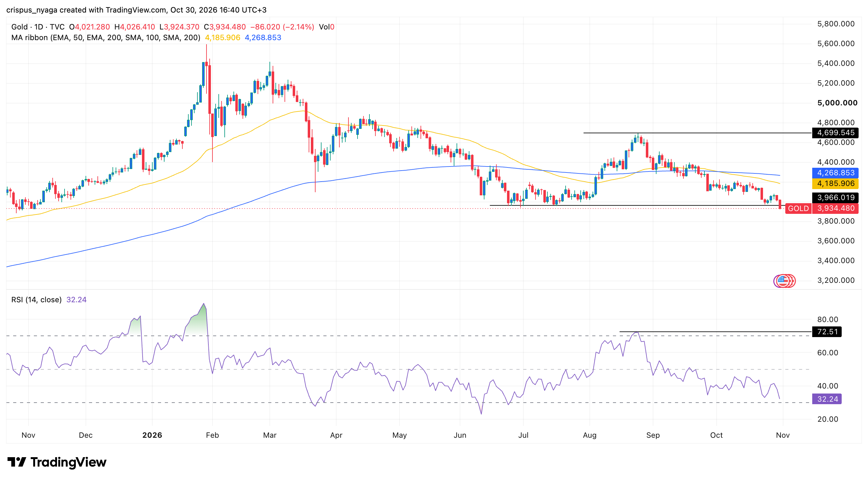Click the MA ribbon indicator legend
868x481 pixels.
tap(106, 38)
